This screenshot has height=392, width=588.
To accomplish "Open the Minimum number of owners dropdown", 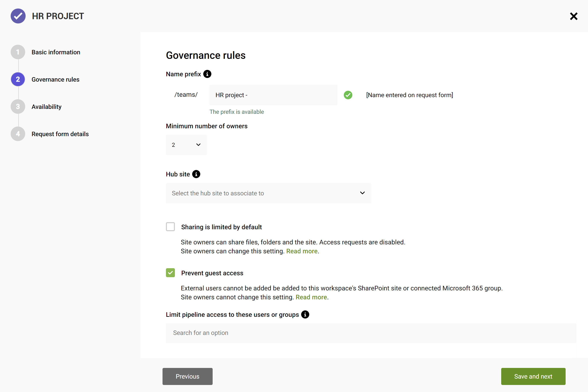I will 186,145.
